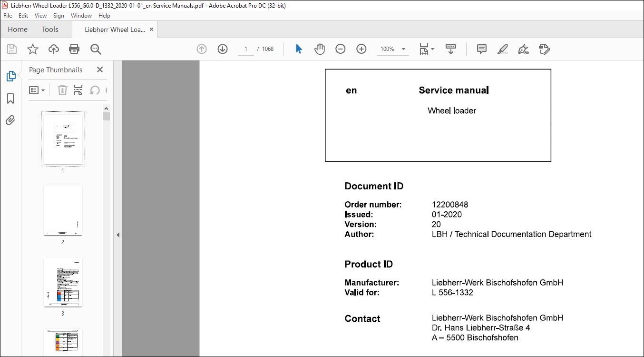Click 'Wheel loader' subtitle text
Image resolution: width=644 pixels, height=357 pixels.
pyautogui.click(x=452, y=111)
